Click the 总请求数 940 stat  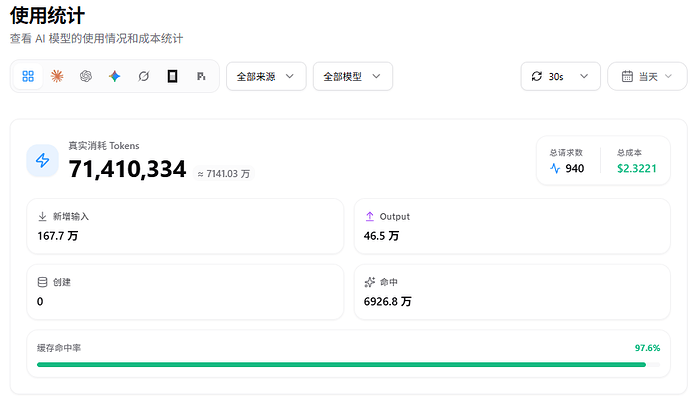point(567,161)
